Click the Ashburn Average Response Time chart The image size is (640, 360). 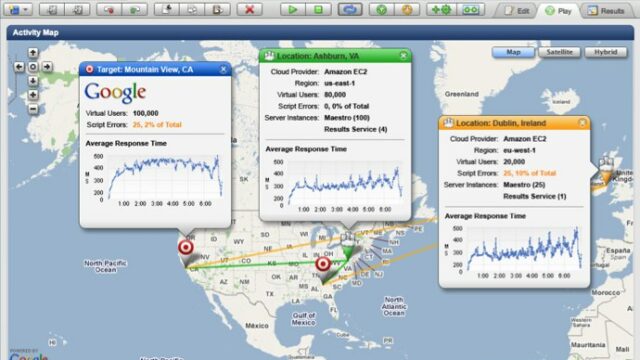pos(335,185)
